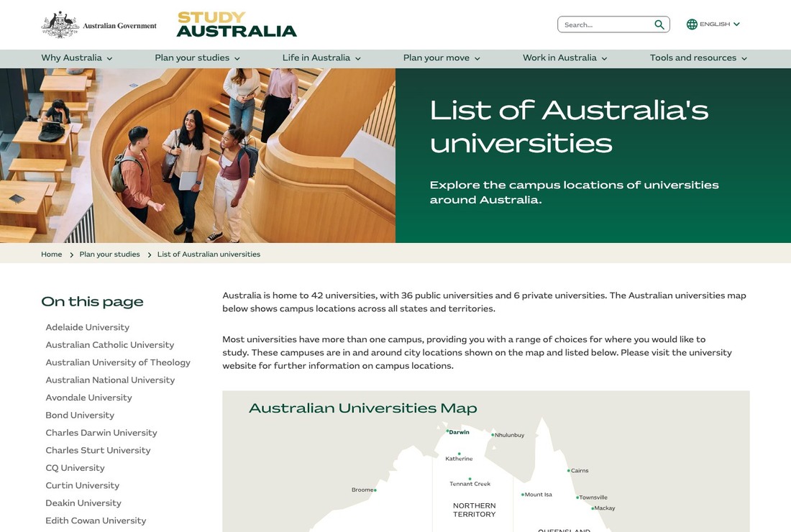Jump to Australian National University section

click(x=110, y=380)
